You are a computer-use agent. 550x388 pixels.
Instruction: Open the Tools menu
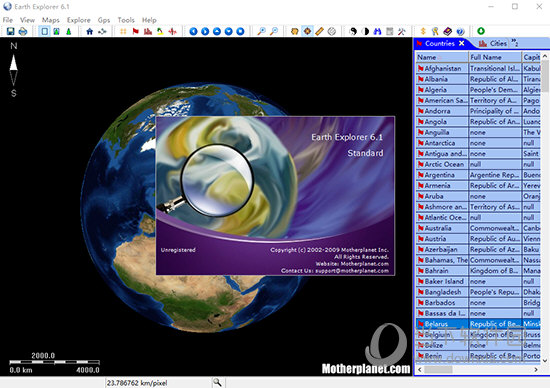pos(126,20)
